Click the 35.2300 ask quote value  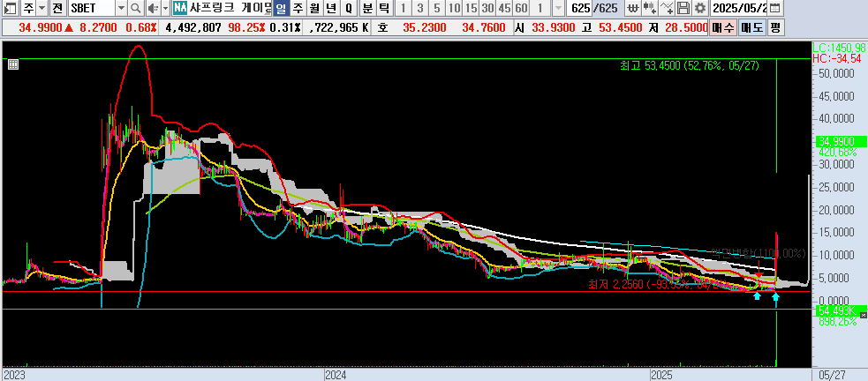(426, 27)
